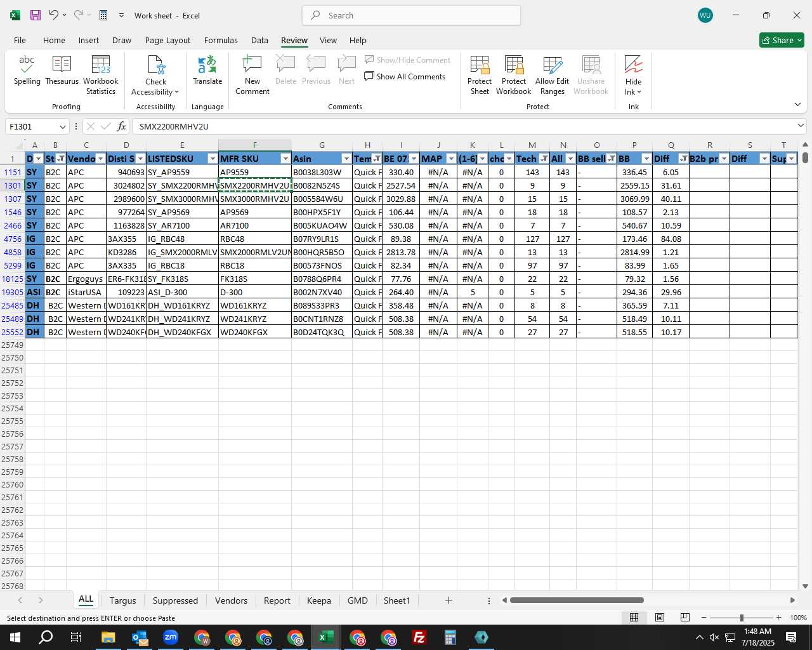
Task: Open the Formulas tab
Action: pyautogui.click(x=221, y=40)
